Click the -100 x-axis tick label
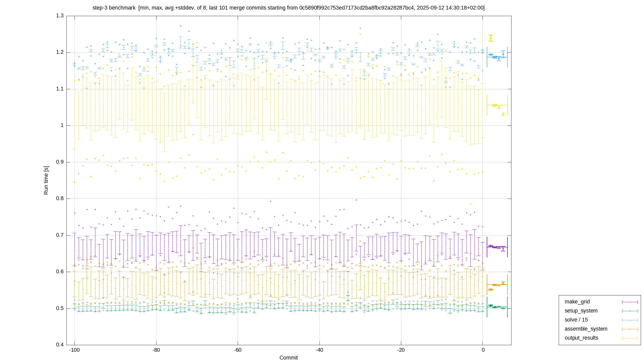 coord(74,350)
